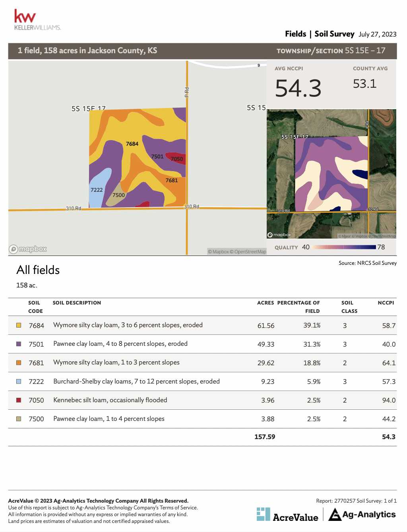
Task: Click the NCCPI value 64.1
Action: 389,363
